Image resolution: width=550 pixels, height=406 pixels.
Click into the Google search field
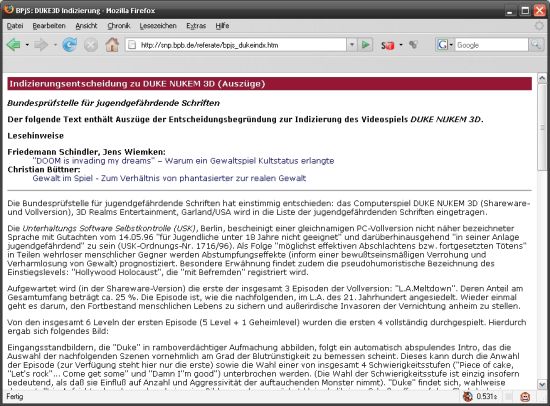coord(491,45)
